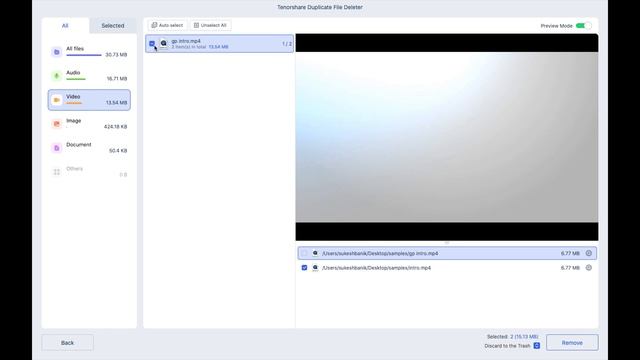Click the file icon beside samples/gp intro.mp4 path
The image size is (640, 360).
pyautogui.click(x=315, y=253)
